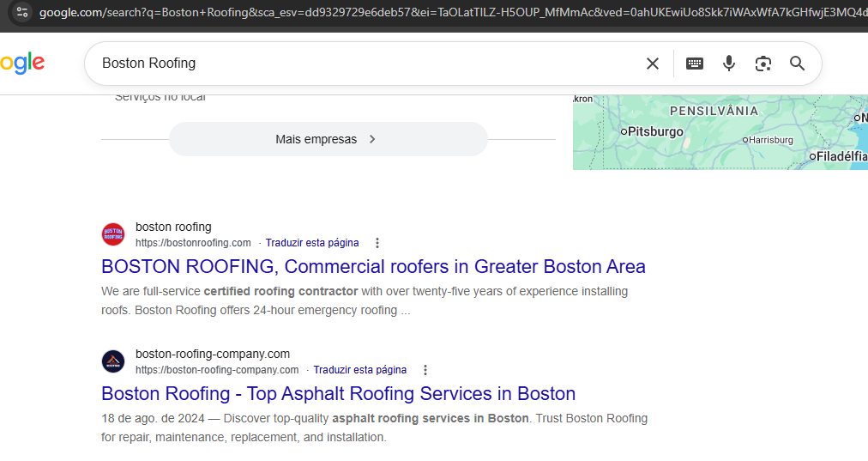The height and width of the screenshot is (461, 868).
Task: Click the 'asphalt roofing services in Boston' snippet text
Action: tap(430, 418)
